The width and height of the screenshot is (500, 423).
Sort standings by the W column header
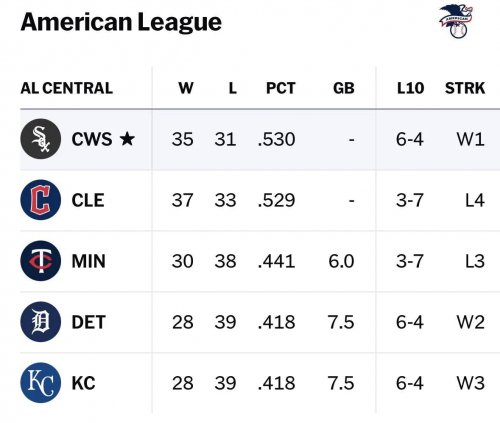(186, 88)
